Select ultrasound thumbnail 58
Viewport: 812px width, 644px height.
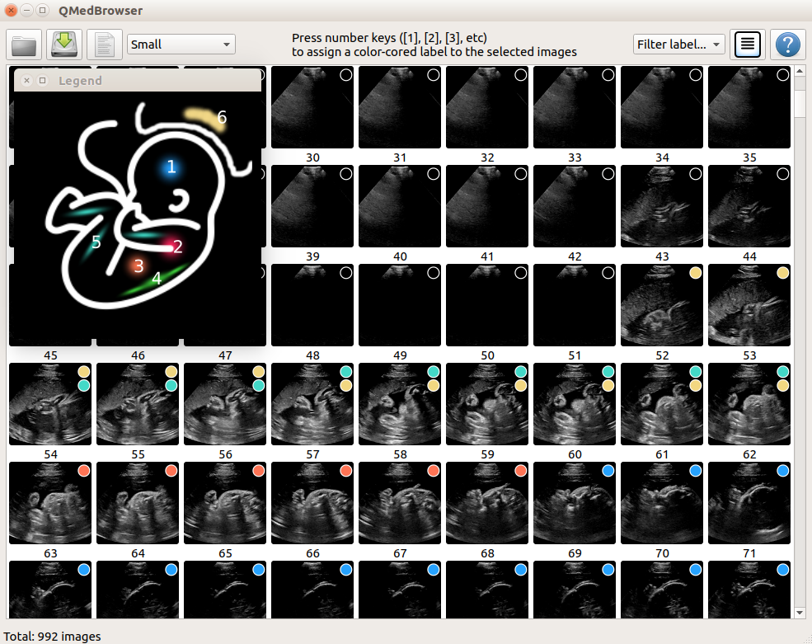tap(400, 404)
